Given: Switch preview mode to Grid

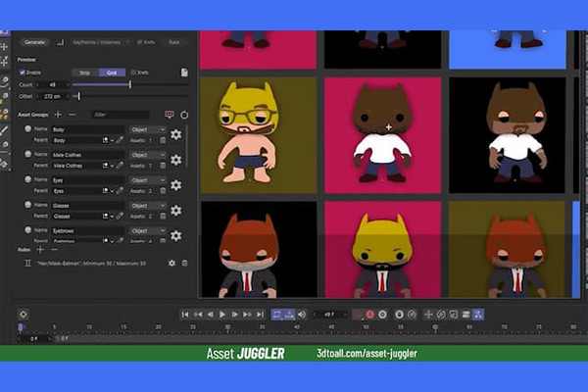Looking at the screenshot, I should tap(112, 73).
